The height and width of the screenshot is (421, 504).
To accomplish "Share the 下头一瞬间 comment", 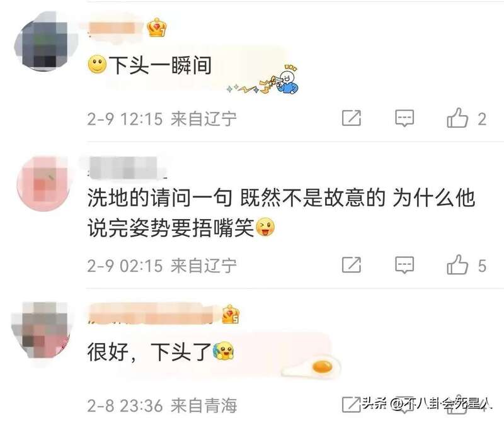I will (x=352, y=118).
